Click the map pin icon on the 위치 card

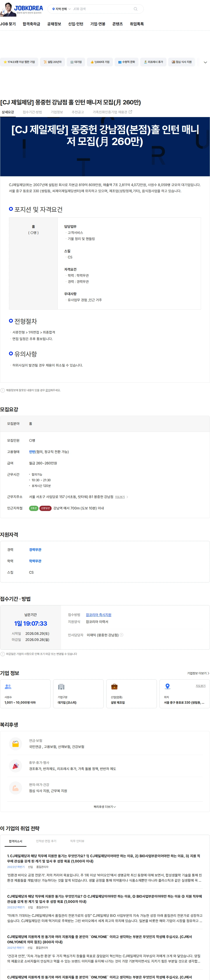coord(167,687)
